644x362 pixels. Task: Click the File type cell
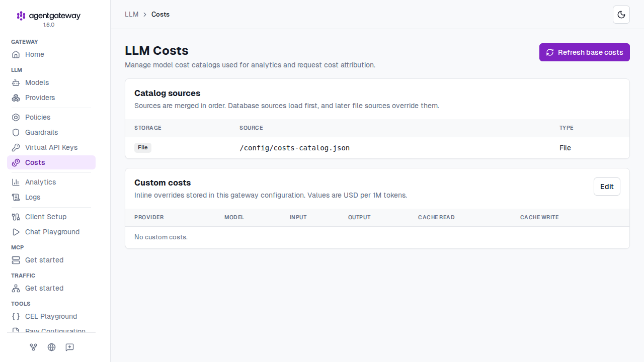click(565, 148)
